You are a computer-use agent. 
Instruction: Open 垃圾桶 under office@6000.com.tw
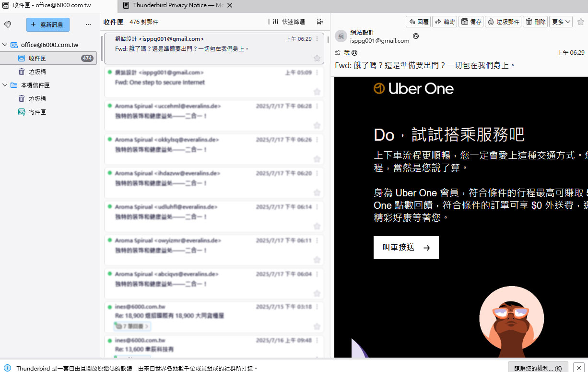click(x=49, y=72)
